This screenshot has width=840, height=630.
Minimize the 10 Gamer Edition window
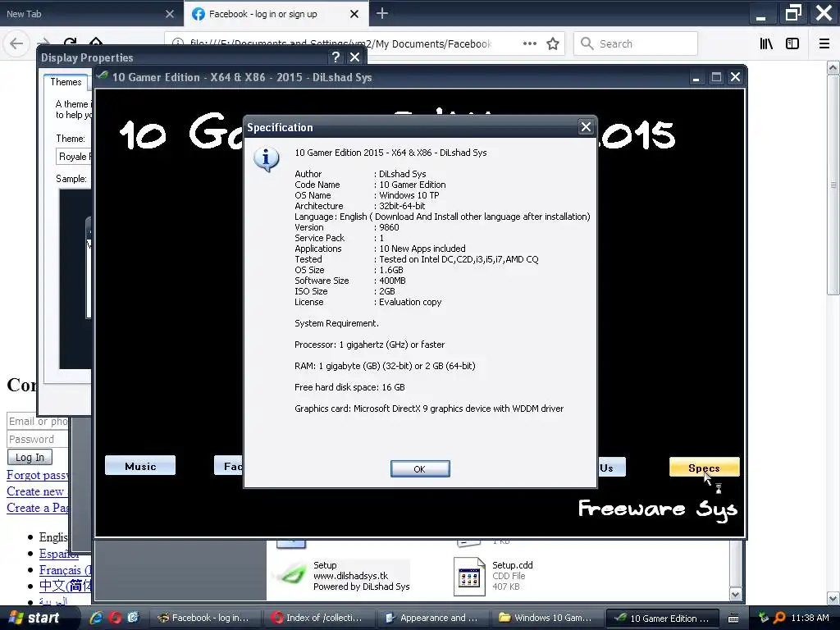click(696, 78)
